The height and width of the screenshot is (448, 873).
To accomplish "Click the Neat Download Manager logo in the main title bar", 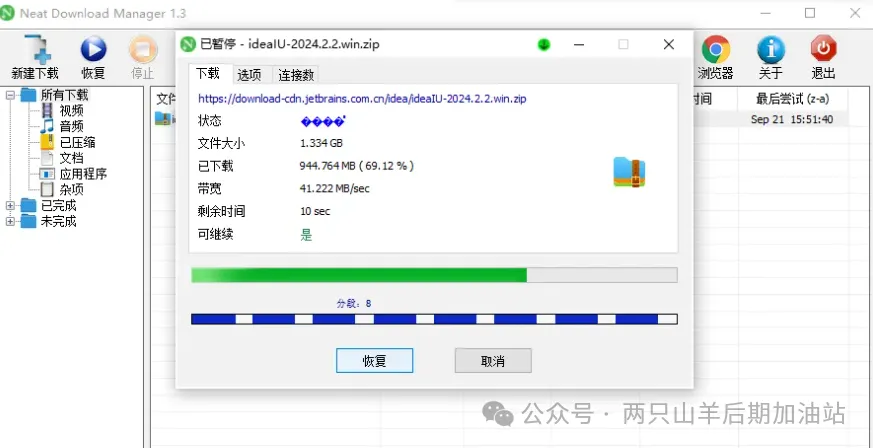I will 7,13.
